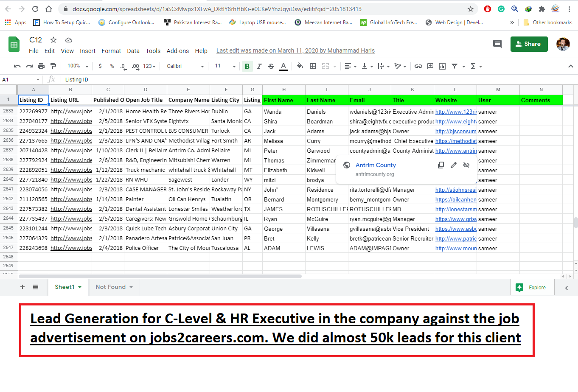Click the Redo arrow in the toolbar
The height and width of the screenshot is (392, 578).
(29, 66)
